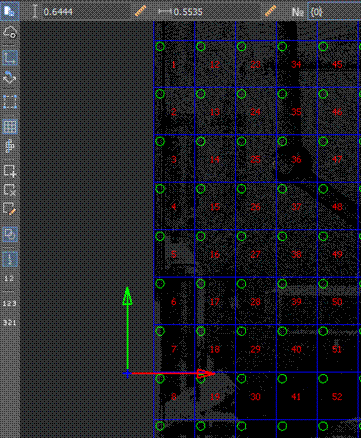Click the blue origin point of the axes
Image resolution: width=361 pixels, height=439 pixels.
point(127,374)
